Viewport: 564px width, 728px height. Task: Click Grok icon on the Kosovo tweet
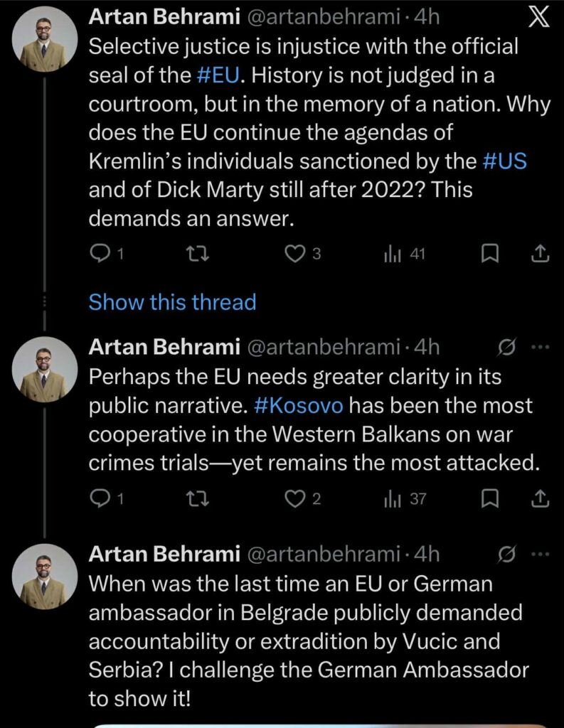pos(507,347)
